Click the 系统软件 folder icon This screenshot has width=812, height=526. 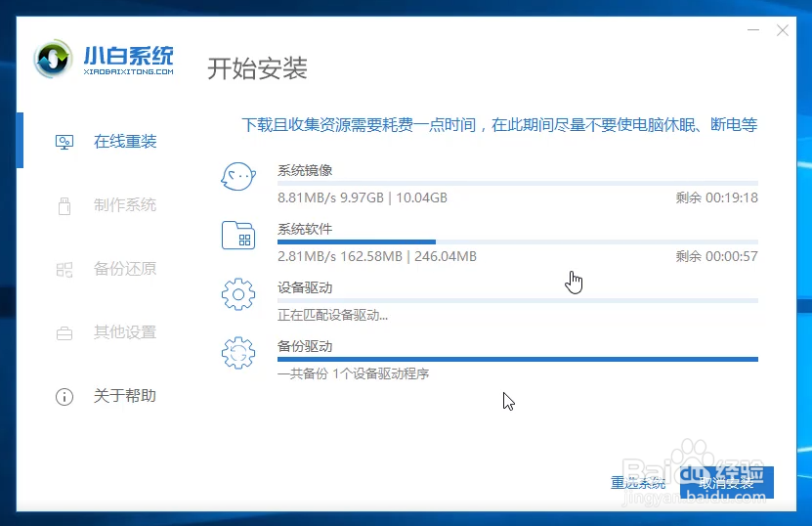(x=238, y=236)
